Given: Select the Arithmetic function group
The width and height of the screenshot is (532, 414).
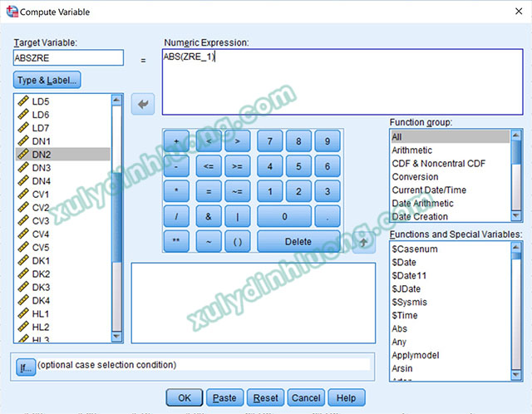Looking at the screenshot, I should coord(451,150).
